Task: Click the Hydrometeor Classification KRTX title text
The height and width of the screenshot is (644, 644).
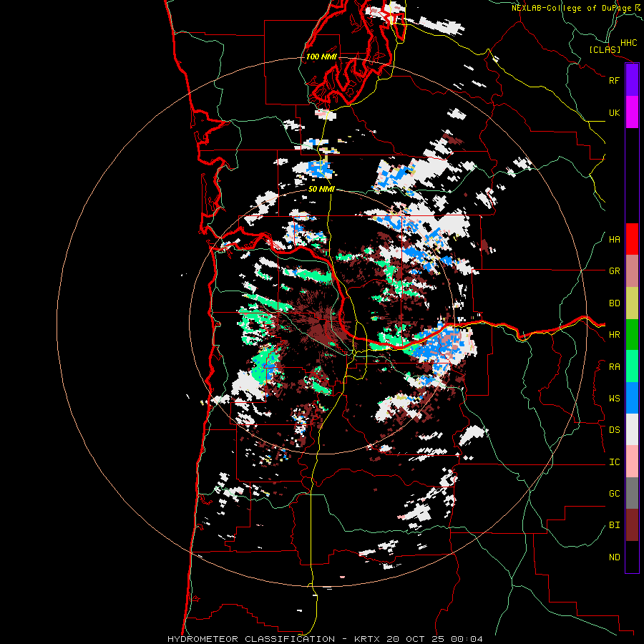Action: tap(326, 639)
